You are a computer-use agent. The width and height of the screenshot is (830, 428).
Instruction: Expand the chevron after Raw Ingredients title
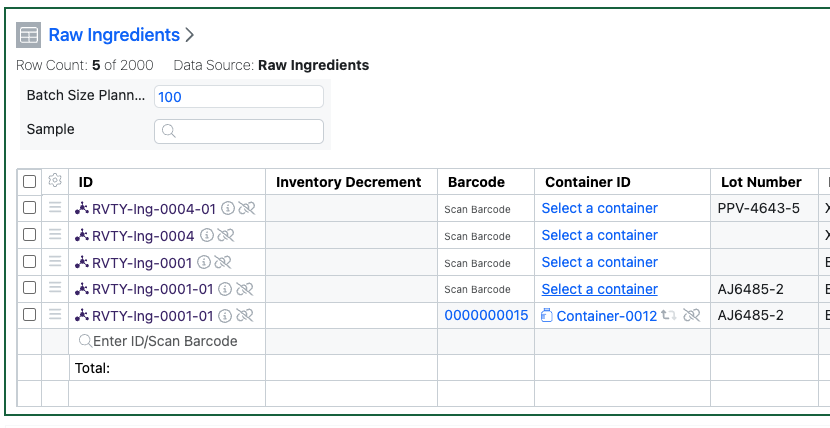pos(190,35)
